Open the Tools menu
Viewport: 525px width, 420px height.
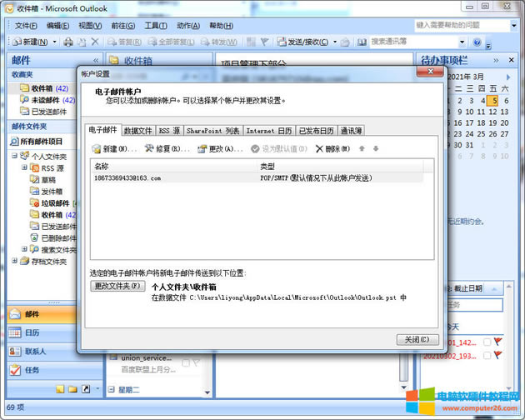(x=156, y=26)
